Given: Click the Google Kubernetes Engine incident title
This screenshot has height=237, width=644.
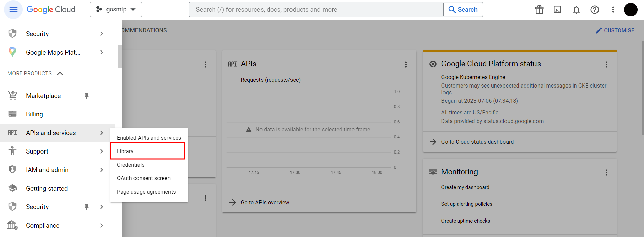Looking at the screenshot, I should coord(473,77).
